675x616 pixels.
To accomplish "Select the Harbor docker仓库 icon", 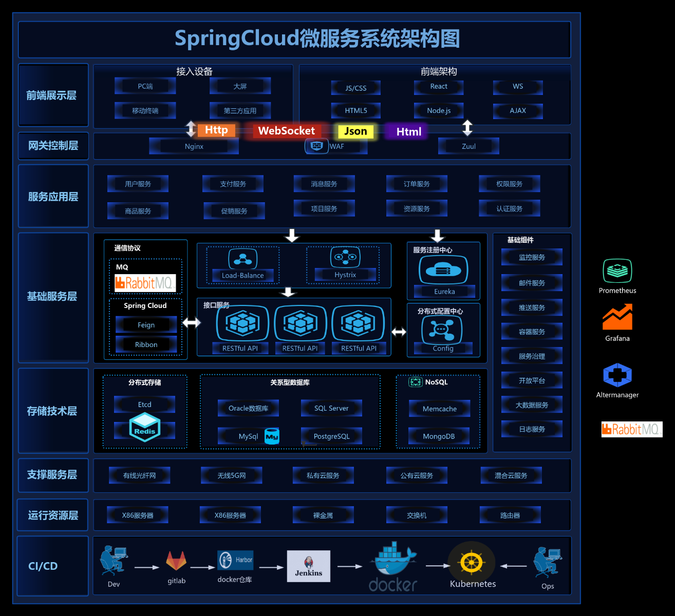I will click(235, 560).
